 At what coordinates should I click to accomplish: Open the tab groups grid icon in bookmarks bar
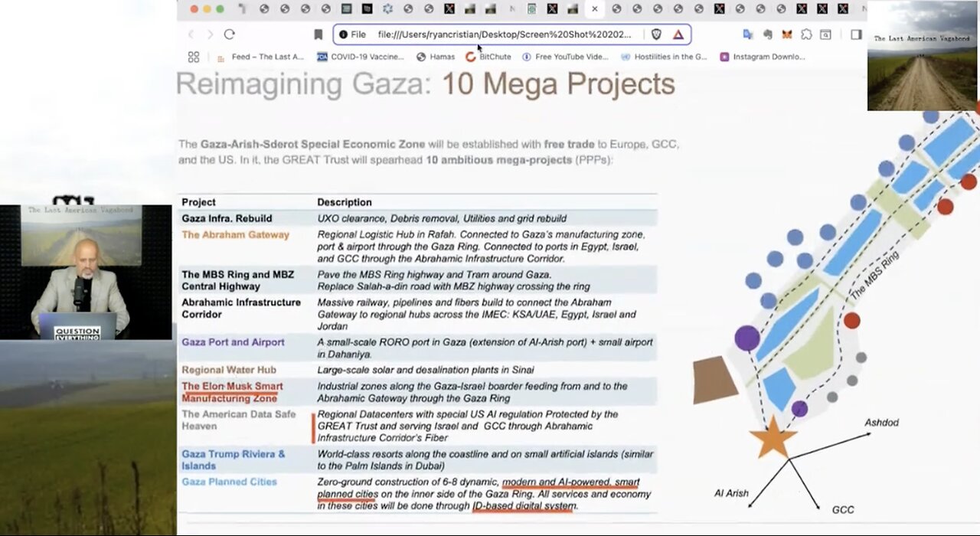(194, 57)
